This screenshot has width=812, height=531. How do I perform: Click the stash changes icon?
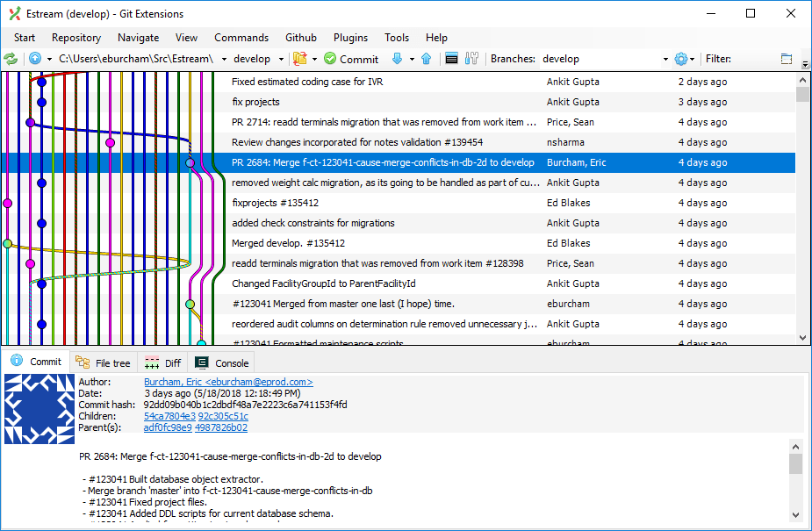tap(300, 59)
